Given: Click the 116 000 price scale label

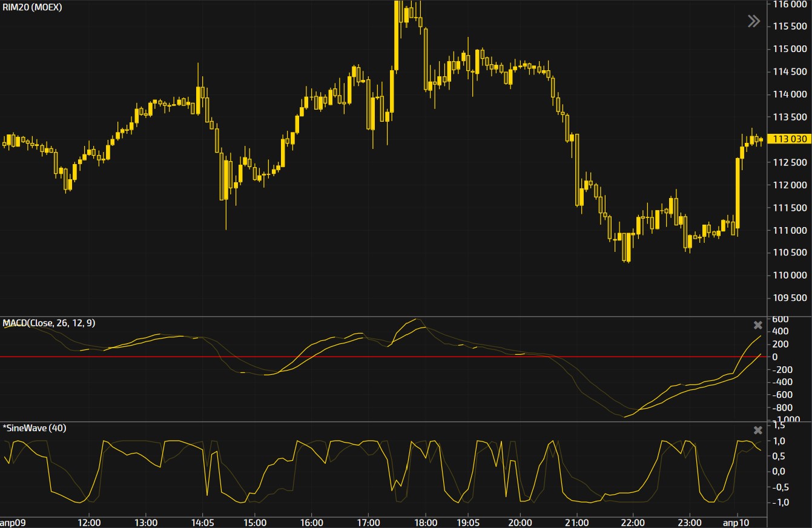Looking at the screenshot, I should click(790, 4).
